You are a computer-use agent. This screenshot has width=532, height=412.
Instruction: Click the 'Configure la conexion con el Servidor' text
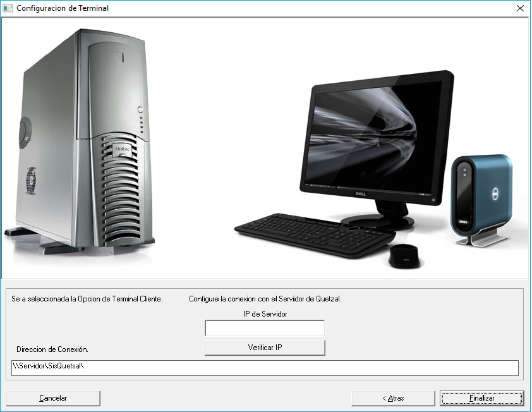(x=265, y=299)
